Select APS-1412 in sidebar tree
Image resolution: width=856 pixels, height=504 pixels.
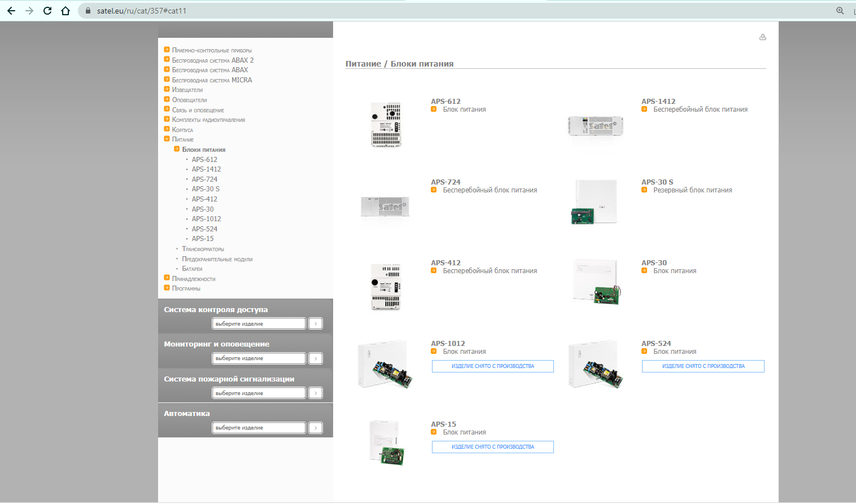(206, 169)
